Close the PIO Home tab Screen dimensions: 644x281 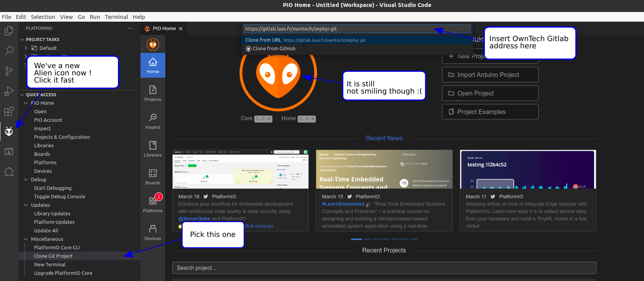pyautogui.click(x=181, y=29)
